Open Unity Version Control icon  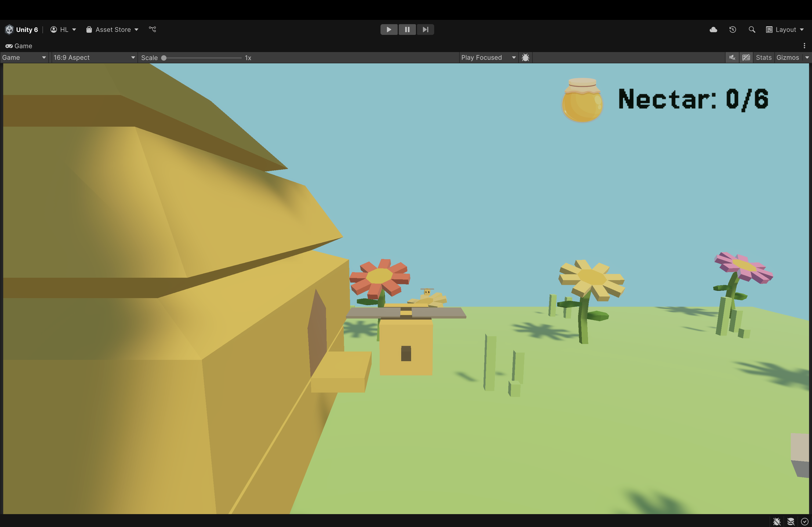[153, 29]
